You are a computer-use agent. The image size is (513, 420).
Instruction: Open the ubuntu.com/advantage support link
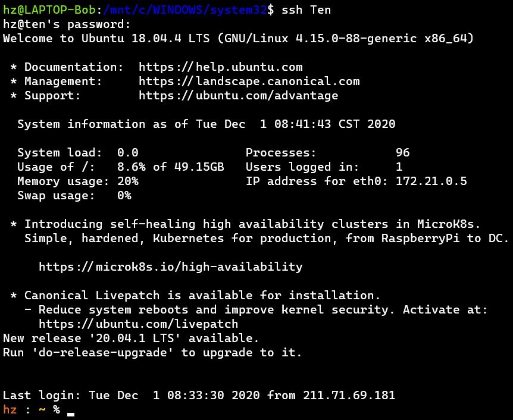pos(239,96)
